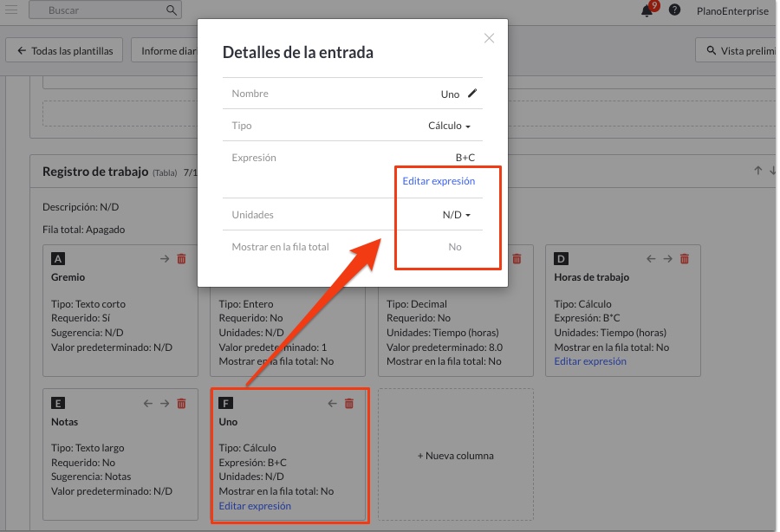The height and width of the screenshot is (532, 780).
Task: Move Registro de trabajo section up
Action: [x=757, y=171]
